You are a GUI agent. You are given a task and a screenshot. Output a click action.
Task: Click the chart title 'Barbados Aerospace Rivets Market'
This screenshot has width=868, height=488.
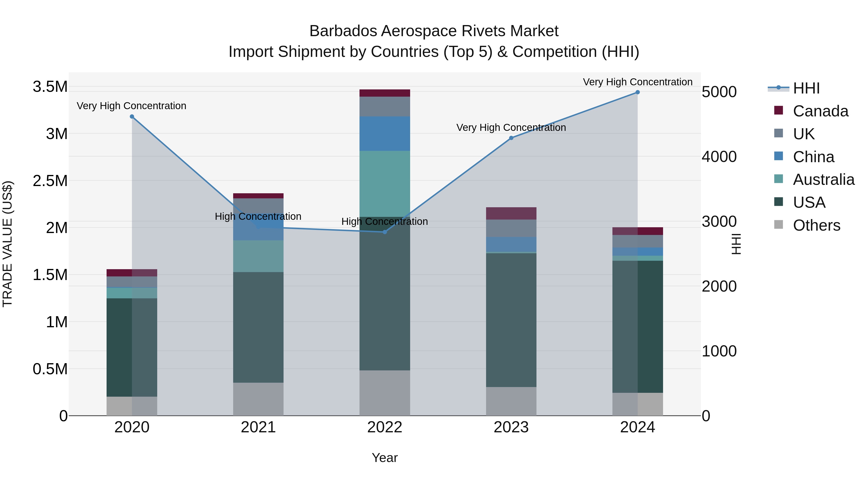click(434, 31)
